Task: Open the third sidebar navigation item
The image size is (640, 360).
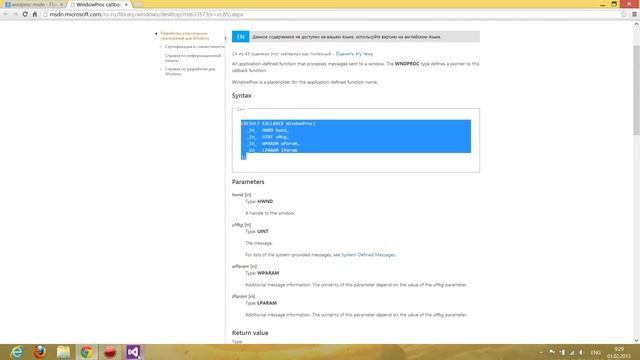Action: (193, 58)
